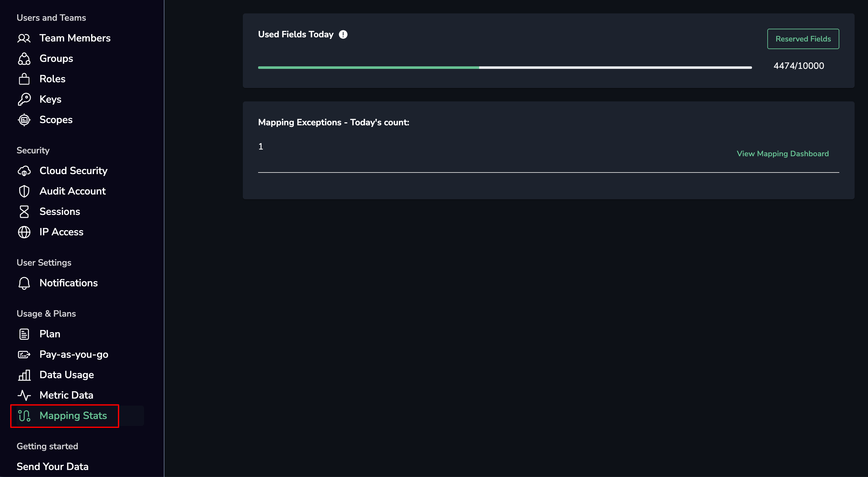868x477 pixels.
Task: Select Sessions in Security section
Action: tap(60, 212)
